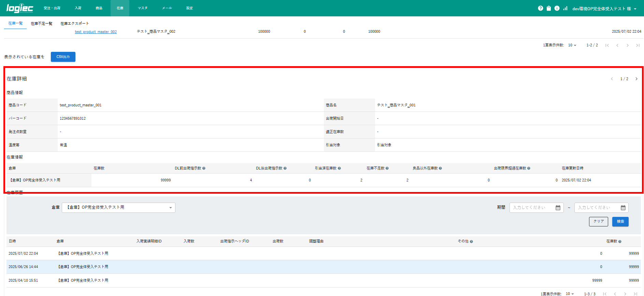Change rows per page in top table
Viewport: 644px width, 296px height.
point(572,45)
